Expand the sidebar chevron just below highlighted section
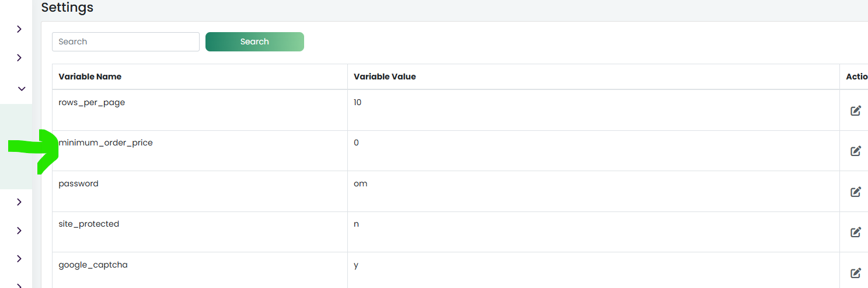This screenshot has height=288, width=868. tap(19, 202)
